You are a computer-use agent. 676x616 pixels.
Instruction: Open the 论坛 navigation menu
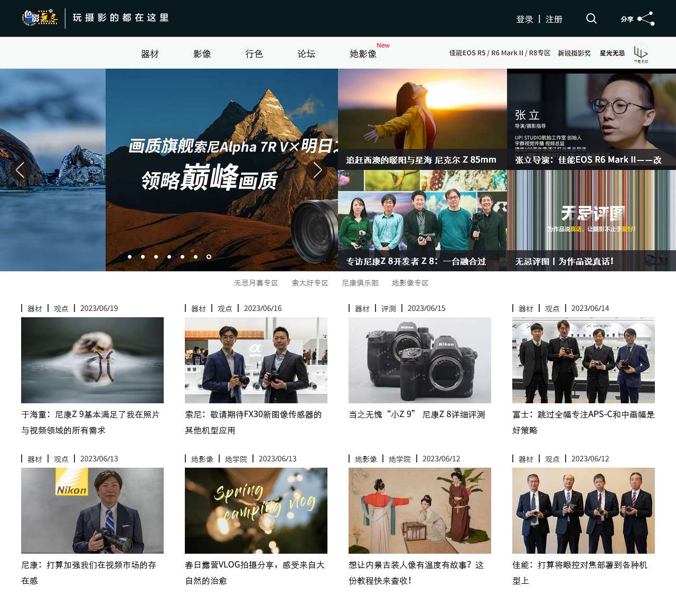[x=306, y=53]
